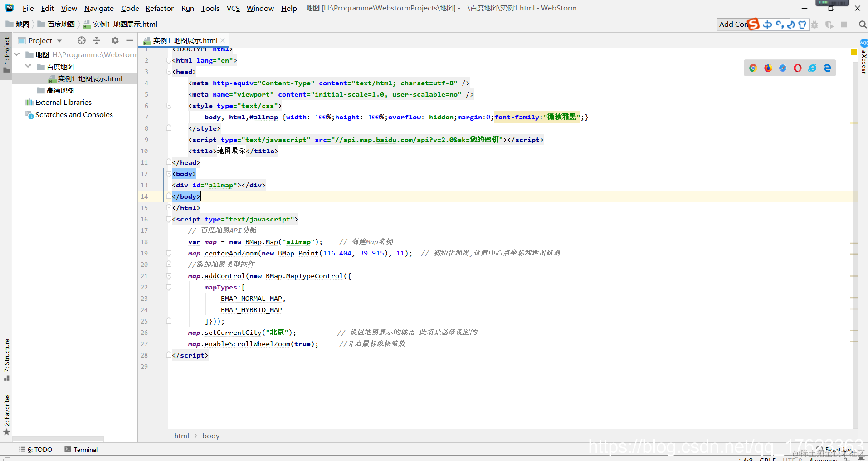868x461 pixels.
Task: Click the yellow inspection status indicator
Action: [x=854, y=53]
